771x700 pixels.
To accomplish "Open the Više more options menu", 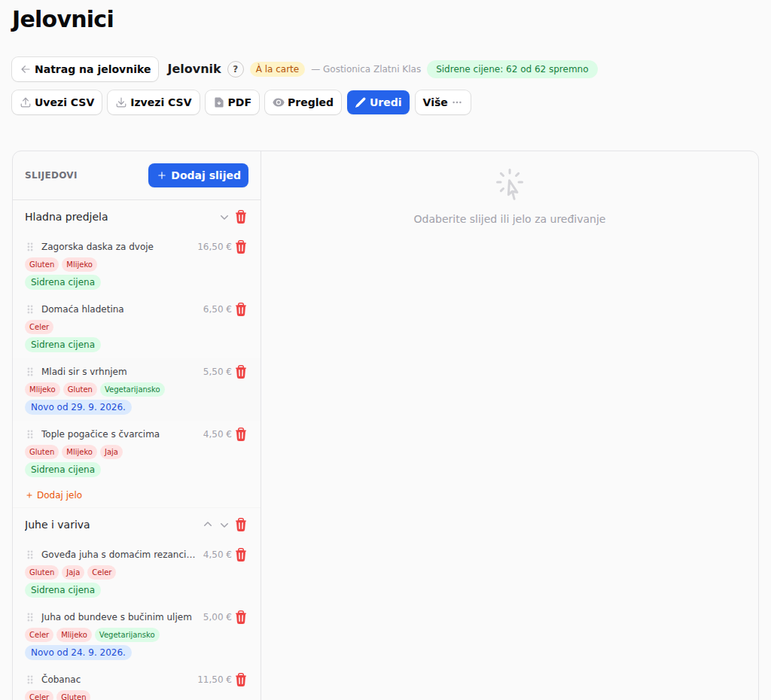I will (443, 102).
